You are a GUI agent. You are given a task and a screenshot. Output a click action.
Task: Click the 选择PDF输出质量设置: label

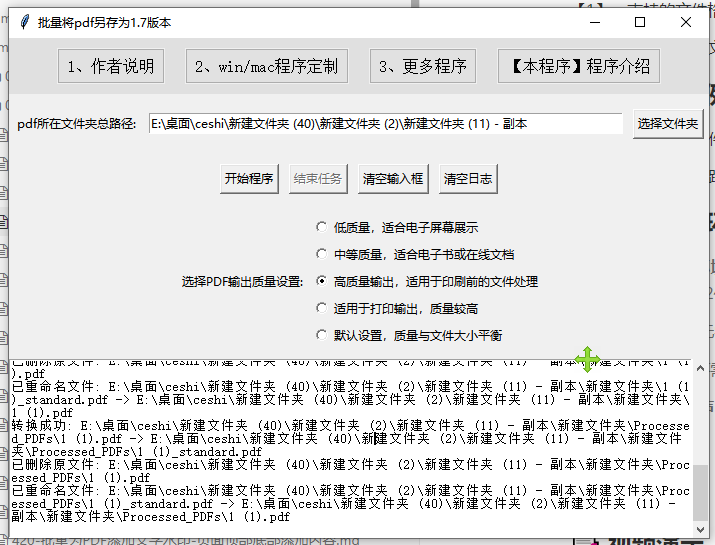pyautogui.click(x=243, y=282)
